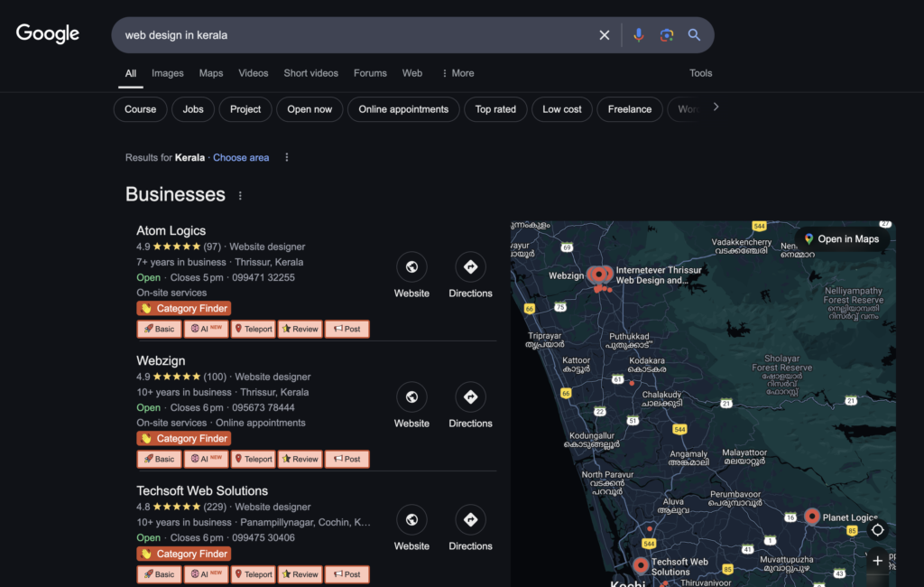Click Teleport under Webzign

tap(254, 459)
